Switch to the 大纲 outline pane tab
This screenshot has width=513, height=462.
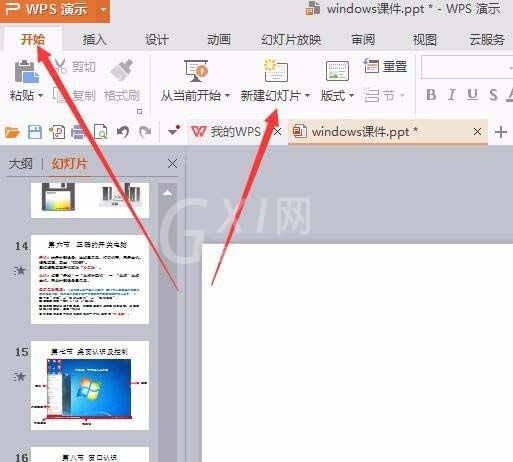pos(21,164)
